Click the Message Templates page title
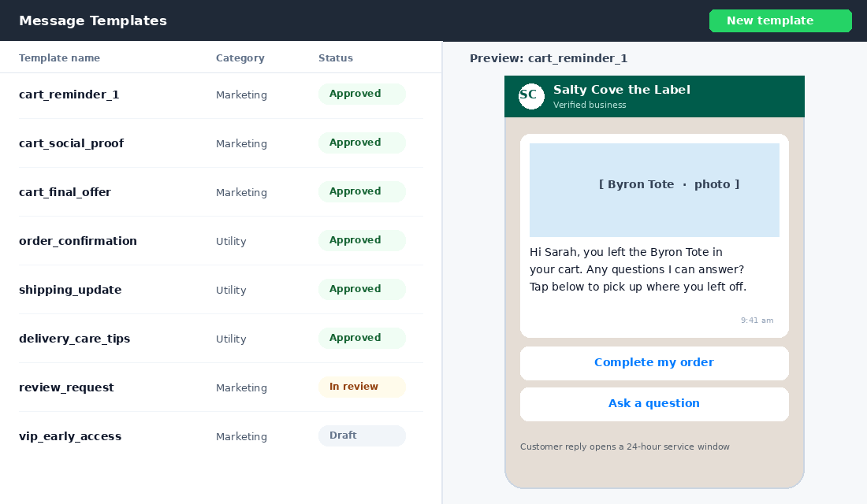This screenshot has height=504, width=867. [93, 20]
